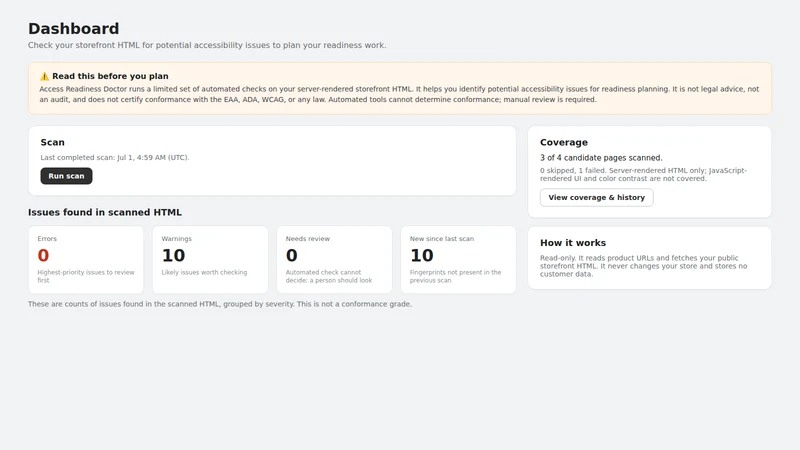Click the Needs review number 0
The image size is (800, 450).
tap(291, 255)
